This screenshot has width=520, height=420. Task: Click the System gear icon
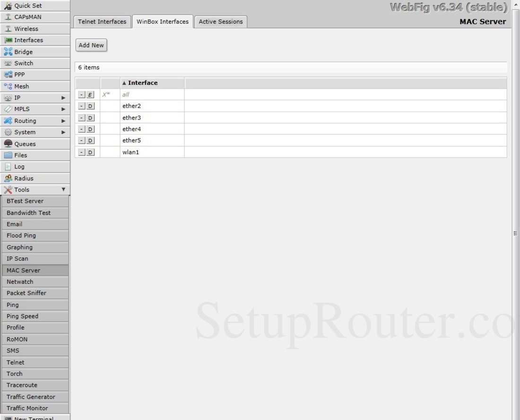point(8,132)
